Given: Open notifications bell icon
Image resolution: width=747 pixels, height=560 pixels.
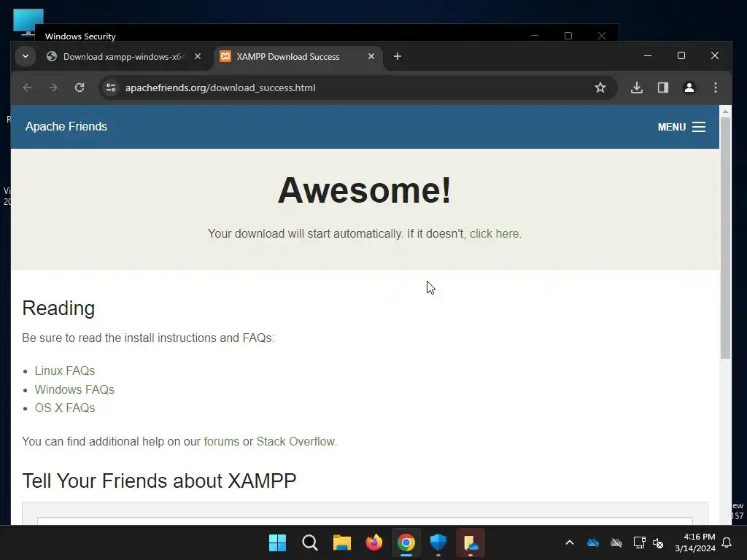Looking at the screenshot, I should pos(727,542).
